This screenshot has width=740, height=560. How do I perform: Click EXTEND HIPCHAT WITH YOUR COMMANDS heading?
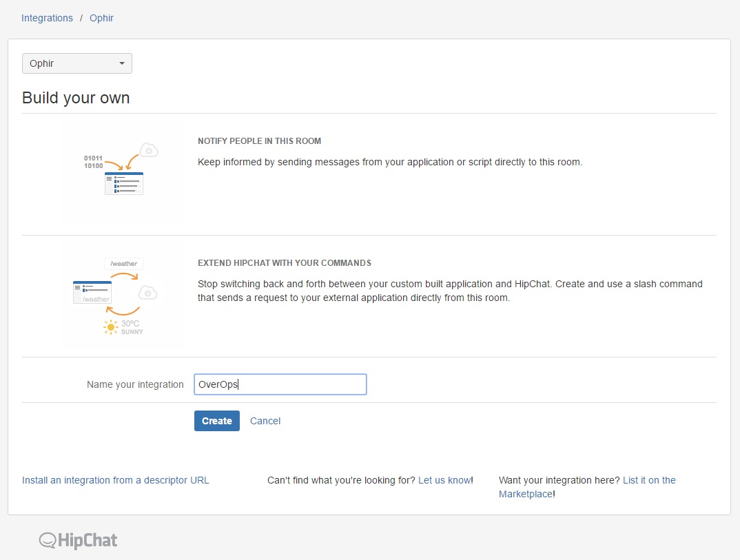[285, 263]
